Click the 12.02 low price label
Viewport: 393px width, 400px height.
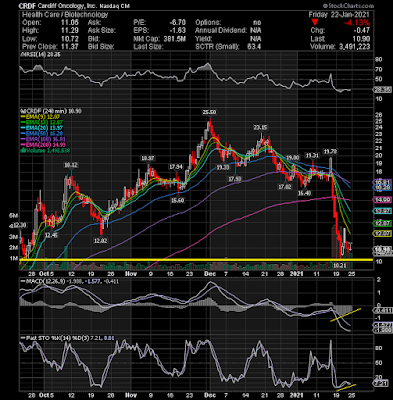click(100, 240)
